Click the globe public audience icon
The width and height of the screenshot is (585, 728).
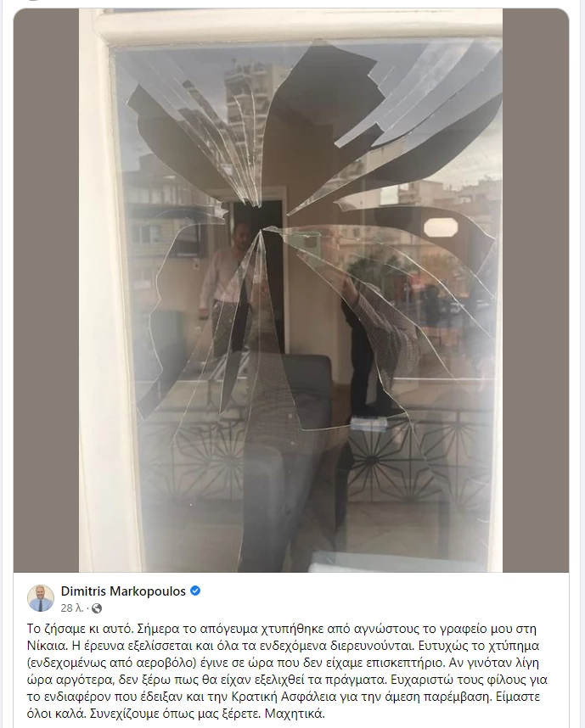click(x=97, y=608)
